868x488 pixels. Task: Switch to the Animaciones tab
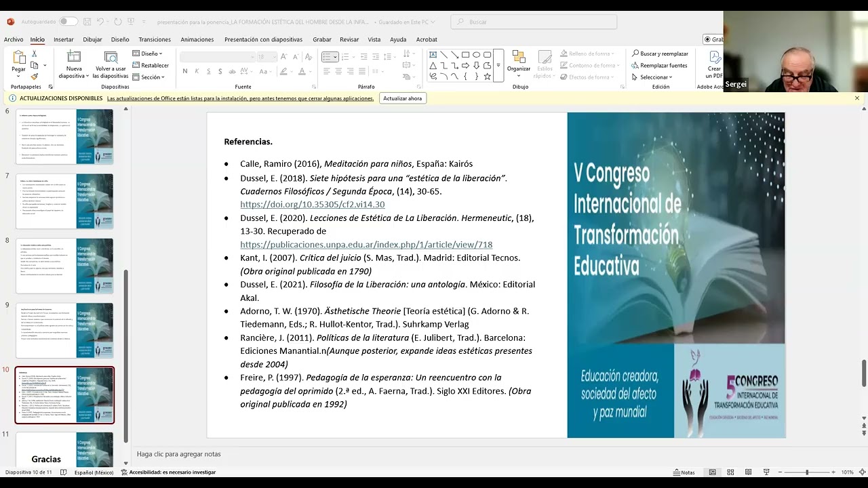coord(197,39)
